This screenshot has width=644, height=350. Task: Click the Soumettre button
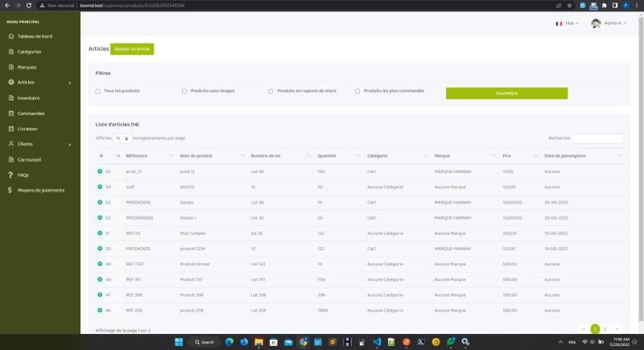[507, 93]
